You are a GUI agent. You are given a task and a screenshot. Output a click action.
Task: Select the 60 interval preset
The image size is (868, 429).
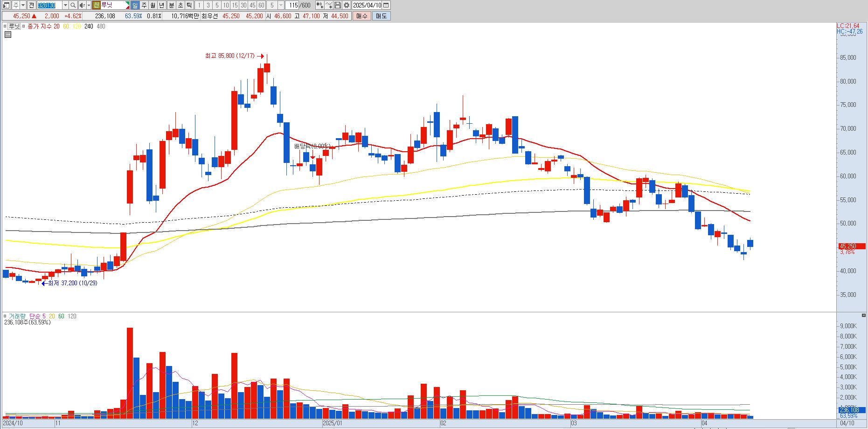(x=261, y=5)
